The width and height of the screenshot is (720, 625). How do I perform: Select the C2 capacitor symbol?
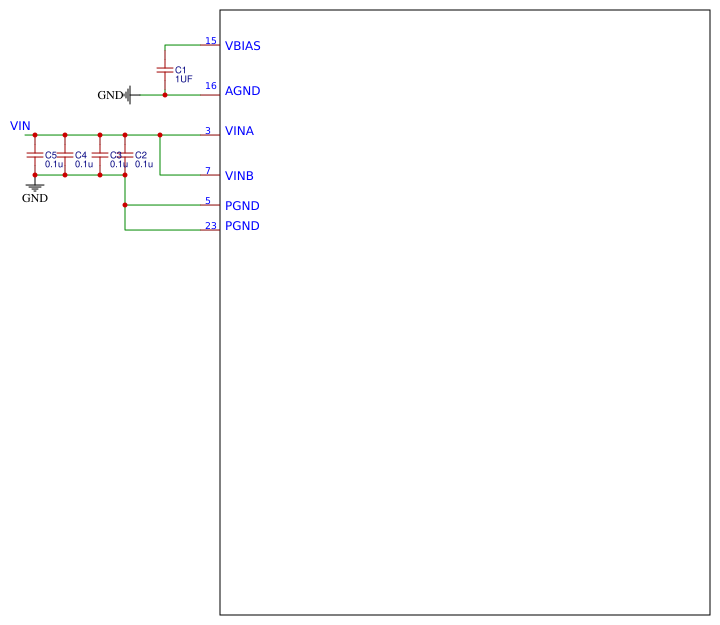click(125, 155)
